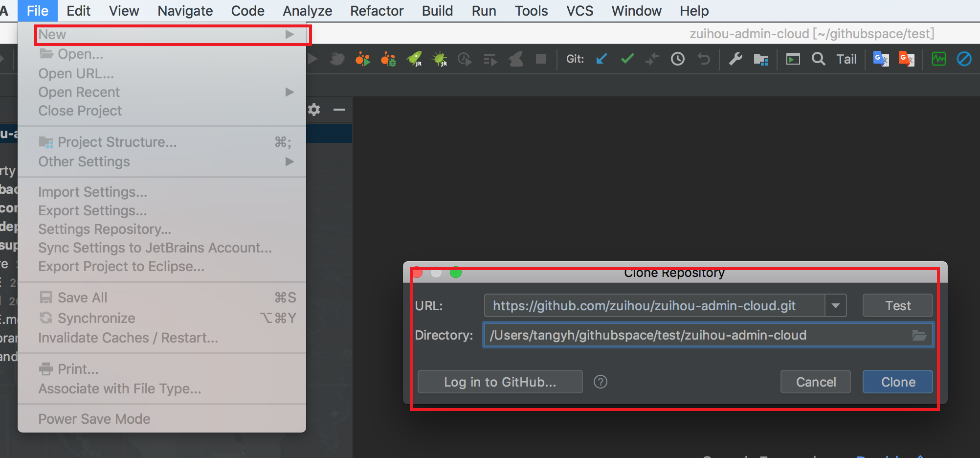The height and width of the screenshot is (458, 980).
Task: Click the orange debug-with-bug microservices icon
Action: coord(389,59)
